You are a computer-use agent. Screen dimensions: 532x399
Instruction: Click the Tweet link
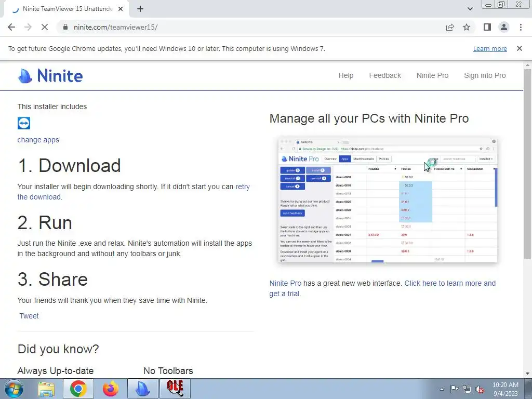[29, 316]
